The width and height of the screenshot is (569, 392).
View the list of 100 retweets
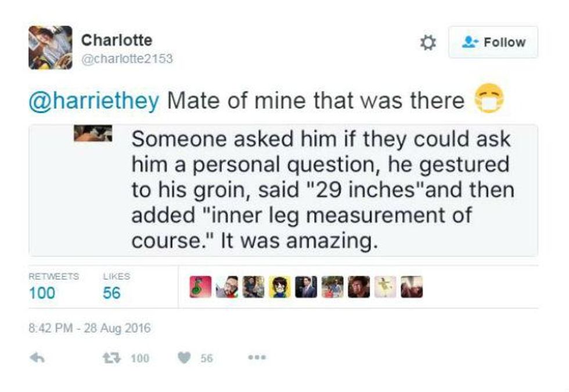tap(42, 293)
